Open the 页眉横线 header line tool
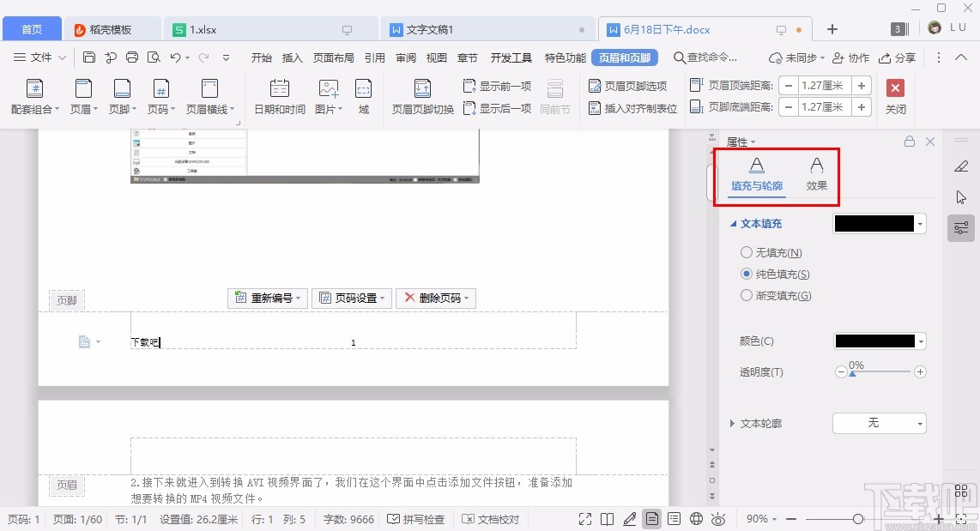 209,96
